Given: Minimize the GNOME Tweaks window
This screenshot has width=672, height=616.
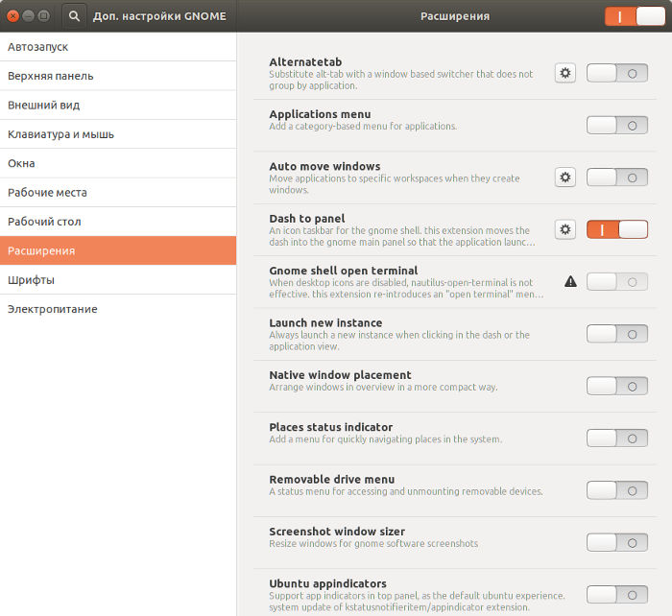Looking at the screenshot, I should click(x=28, y=16).
